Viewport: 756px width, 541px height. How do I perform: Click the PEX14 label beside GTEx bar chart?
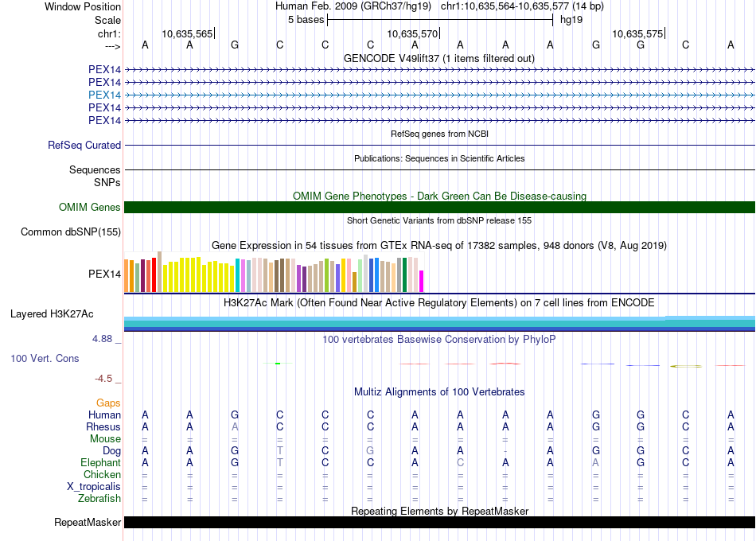[105, 274]
